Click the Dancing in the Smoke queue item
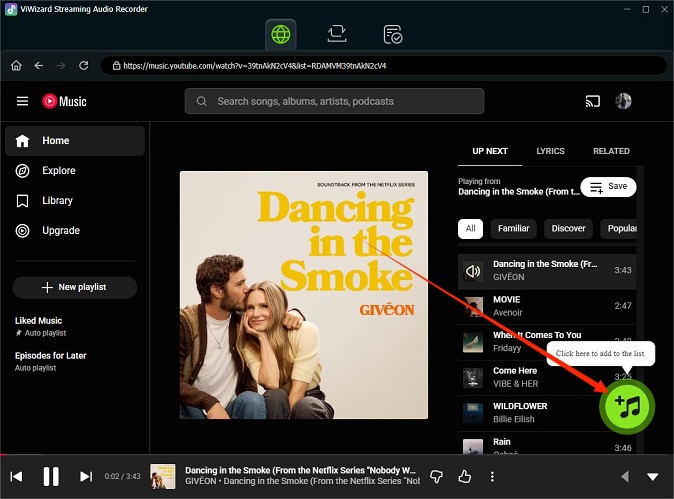 click(547, 271)
